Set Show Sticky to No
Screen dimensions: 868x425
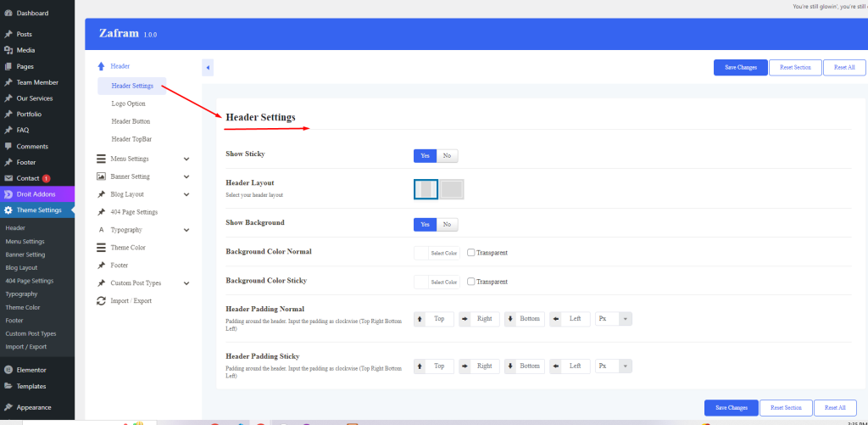click(447, 156)
